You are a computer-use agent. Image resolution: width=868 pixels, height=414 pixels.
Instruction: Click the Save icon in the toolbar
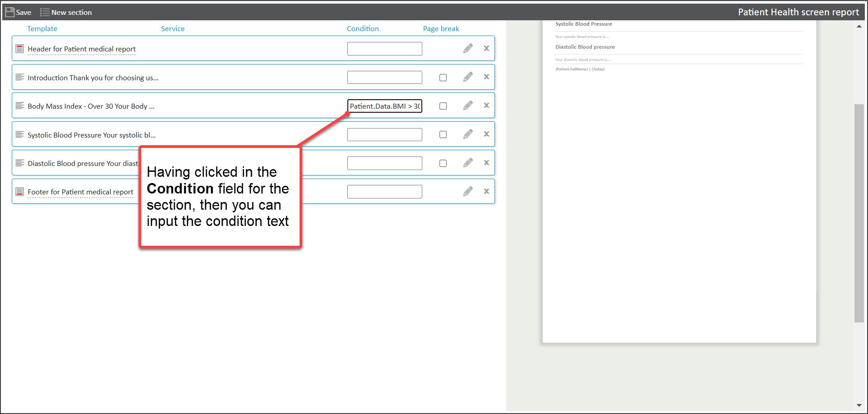click(x=10, y=12)
